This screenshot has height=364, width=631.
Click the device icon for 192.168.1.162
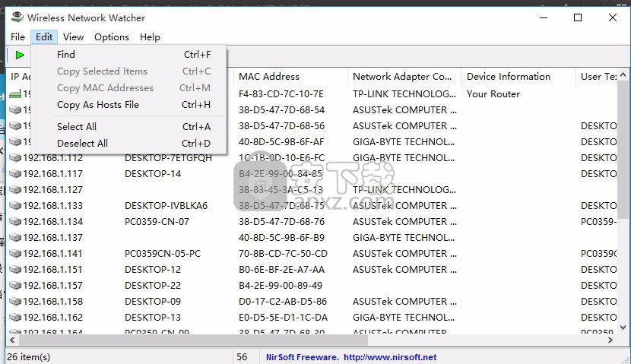pos(15,318)
